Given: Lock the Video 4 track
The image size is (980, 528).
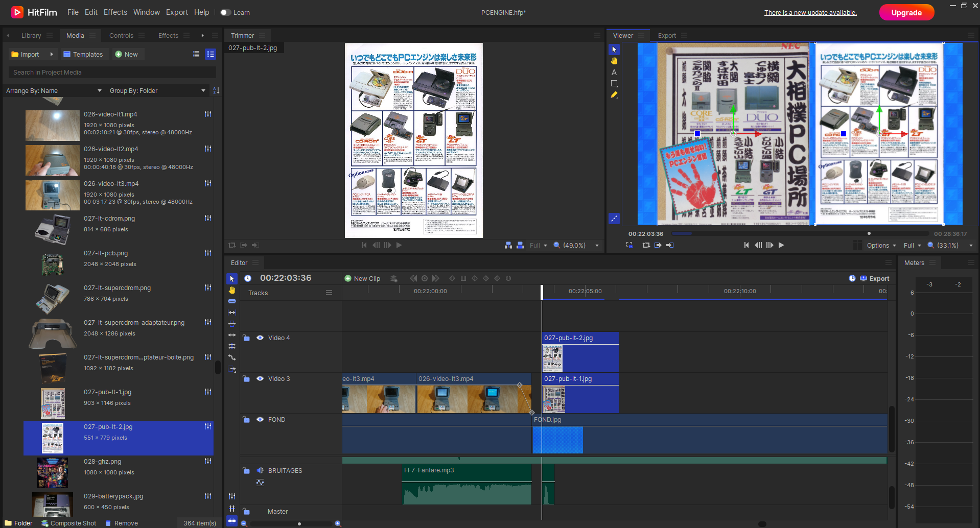Looking at the screenshot, I should 246,338.
